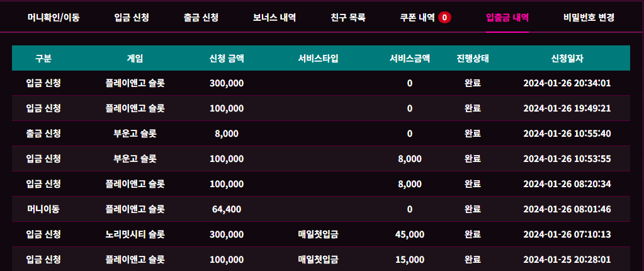This screenshot has height=271, width=644.
Task: Click the 진행상태 column header
Action: click(x=472, y=59)
